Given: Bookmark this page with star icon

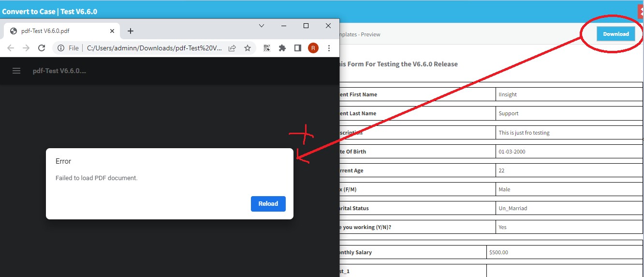Looking at the screenshot, I should (248, 48).
